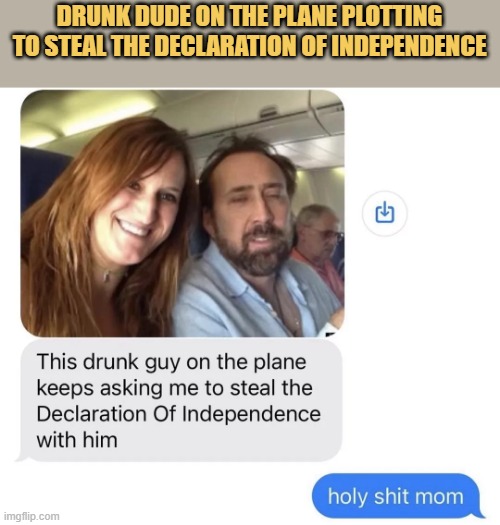Click the word 'INDEPENDENCE' in the top caption
The height and width of the screenshot is (525, 500).
pos(409,45)
